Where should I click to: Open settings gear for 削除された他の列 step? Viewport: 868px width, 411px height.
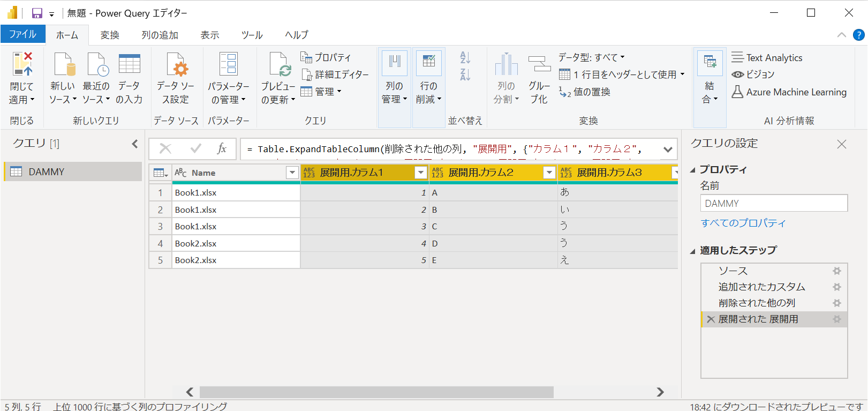tap(836, 303)
